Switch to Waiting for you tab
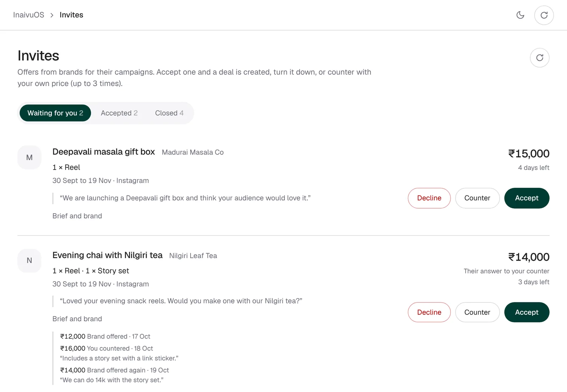This screenshot has width=567, height=392. click(55, 113)
